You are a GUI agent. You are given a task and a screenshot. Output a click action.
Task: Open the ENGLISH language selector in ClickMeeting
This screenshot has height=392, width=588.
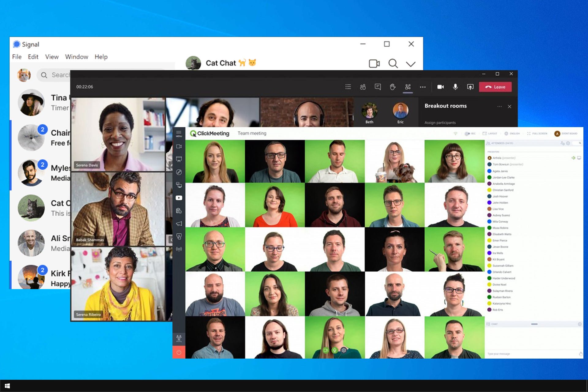point(512,134)
